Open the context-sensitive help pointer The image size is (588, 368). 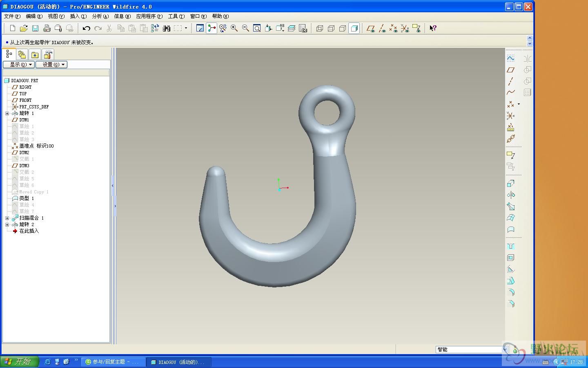click(433, 28)
